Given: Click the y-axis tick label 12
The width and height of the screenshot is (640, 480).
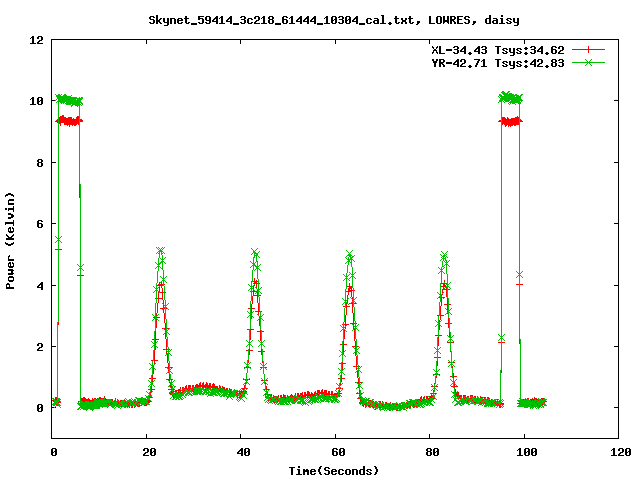Looking at the screenshot, I should [x=36, y=40].
